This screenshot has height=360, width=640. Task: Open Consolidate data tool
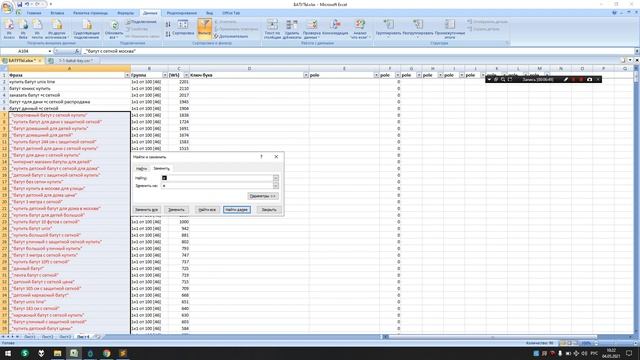[x=335, y=28]
